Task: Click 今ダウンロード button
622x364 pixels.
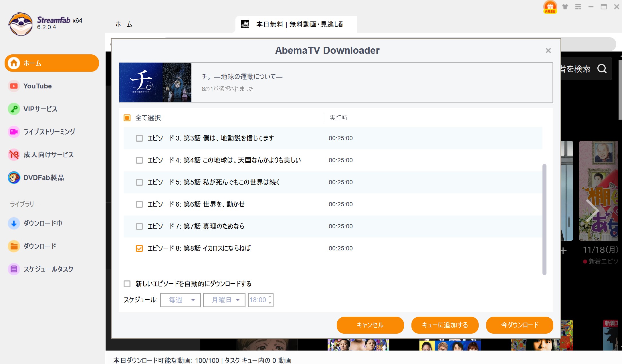Action: coord(520,325)
